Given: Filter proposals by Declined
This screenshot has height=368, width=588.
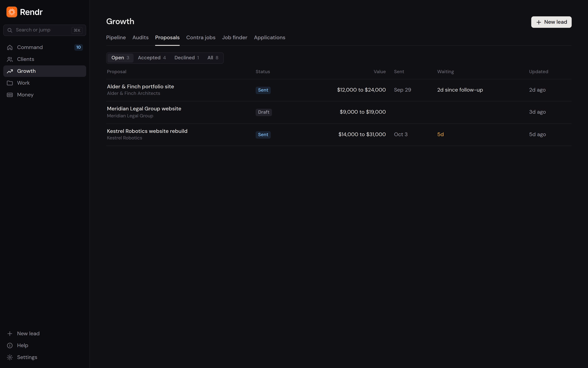Looking at the screenshot, I should coord(187,58).
